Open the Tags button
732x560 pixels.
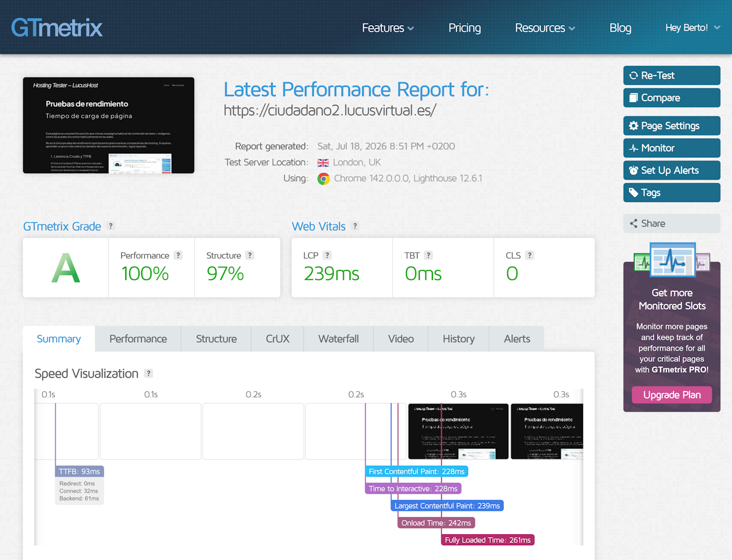click(x=672, y=193)
